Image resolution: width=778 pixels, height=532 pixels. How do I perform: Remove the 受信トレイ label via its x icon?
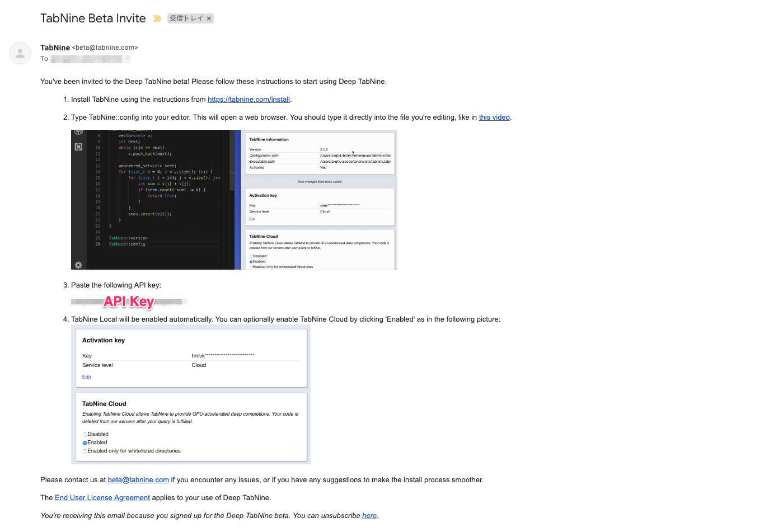click(208, 18)
